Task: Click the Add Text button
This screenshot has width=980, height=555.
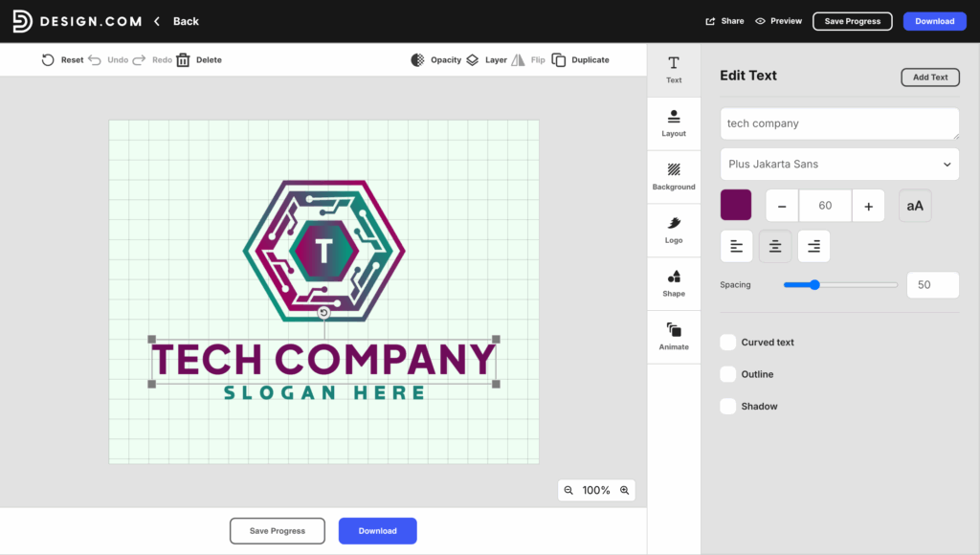Action: [930, 78]
